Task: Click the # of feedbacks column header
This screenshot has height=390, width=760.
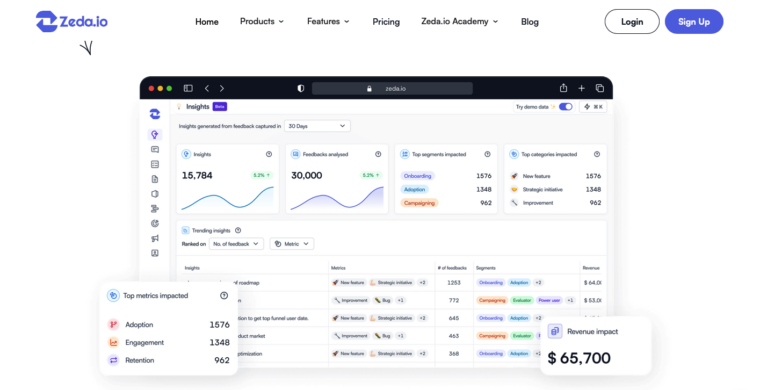Action: tap(452, 268)
